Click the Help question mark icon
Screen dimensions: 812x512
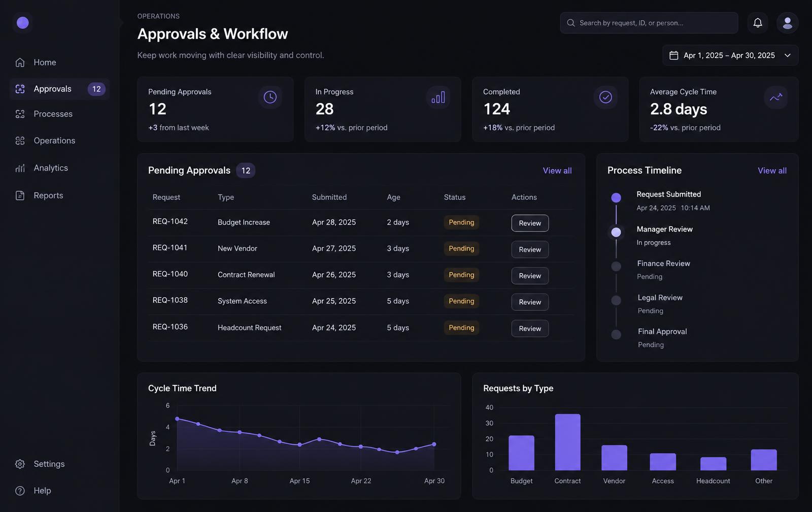[x=20, y=491]
